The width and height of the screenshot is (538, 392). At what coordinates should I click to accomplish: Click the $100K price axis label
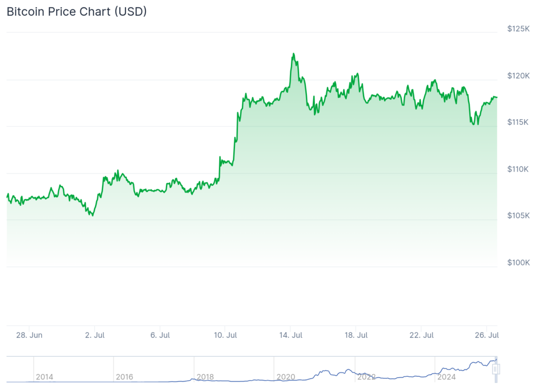pos(518,262)
